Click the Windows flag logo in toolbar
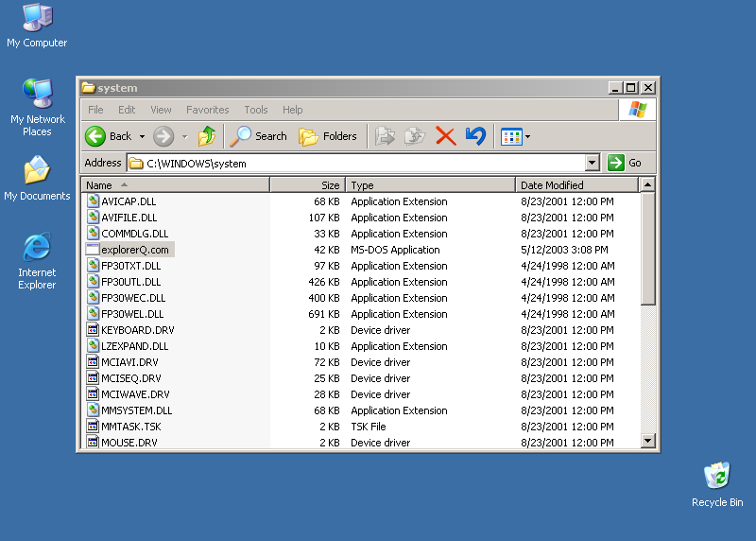Image resolution: width=756 pixels, height=541 pixels. 637,110
